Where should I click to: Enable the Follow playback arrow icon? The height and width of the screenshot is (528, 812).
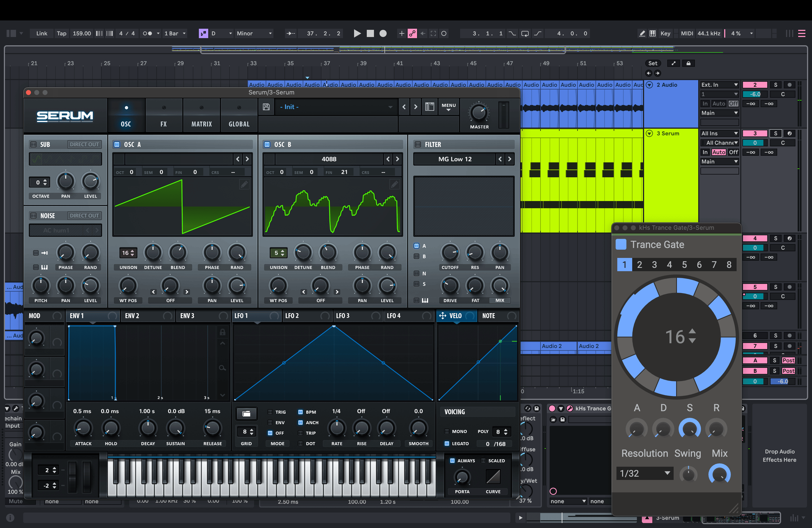click(291, 33)
